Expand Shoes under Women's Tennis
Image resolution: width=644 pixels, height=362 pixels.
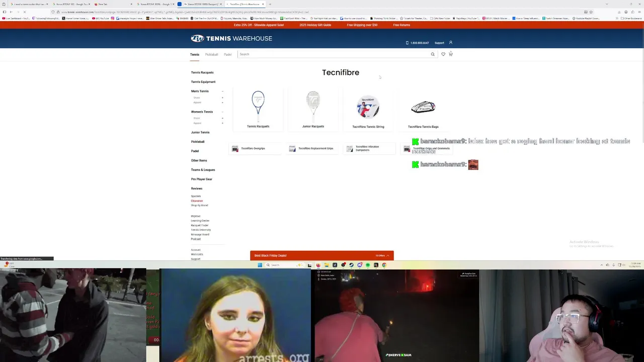coord(222,118)
